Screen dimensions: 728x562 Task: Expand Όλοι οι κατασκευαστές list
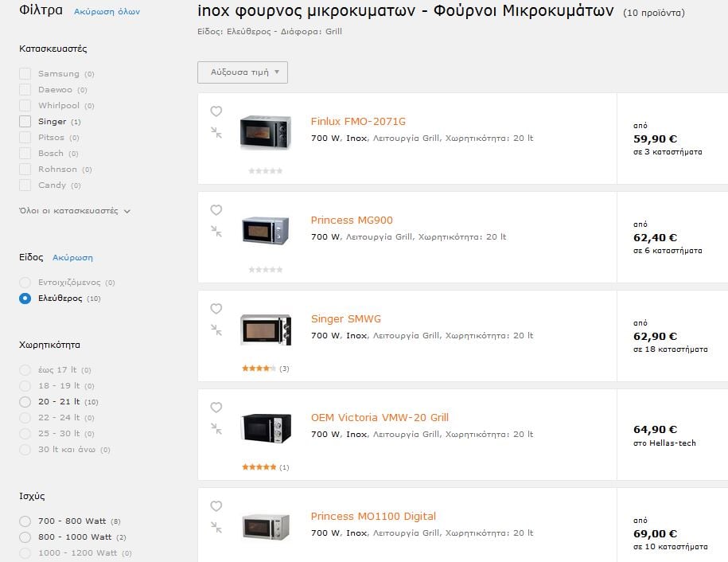tap(74, 210)
